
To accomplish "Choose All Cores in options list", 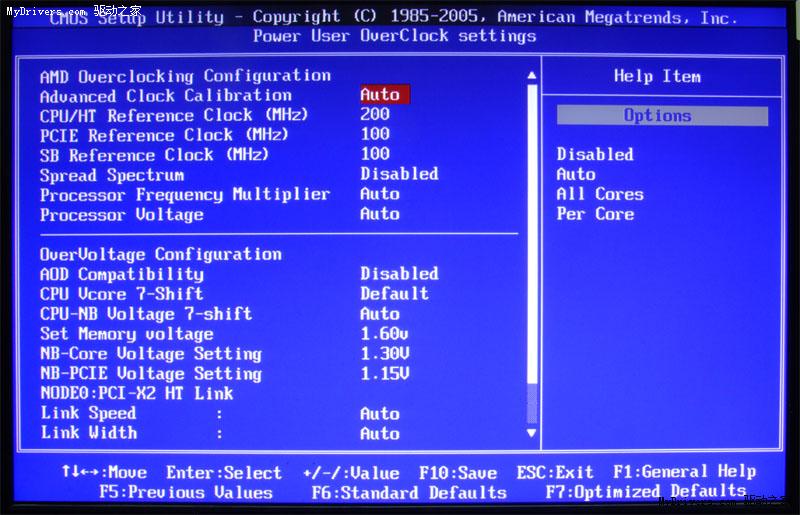I will pyautogui.click(x=600, y=194).
